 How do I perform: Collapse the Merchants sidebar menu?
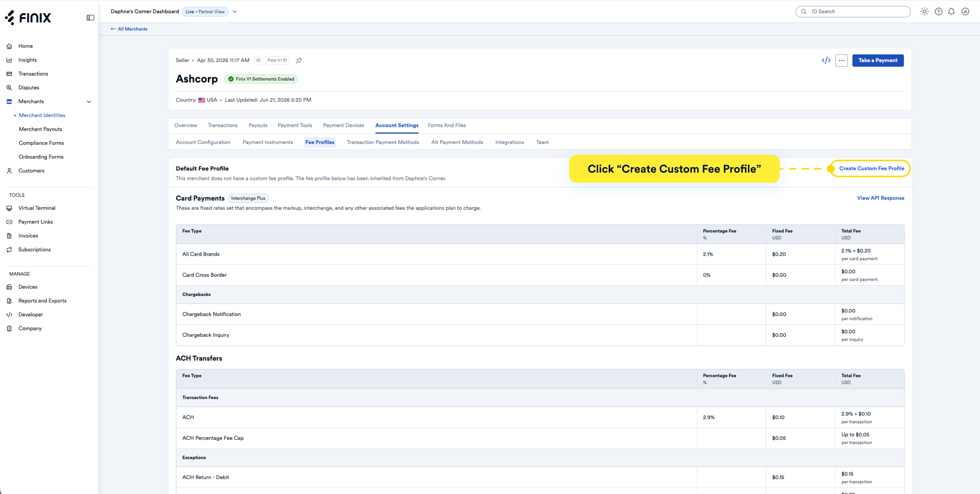[x=89, y=102]
